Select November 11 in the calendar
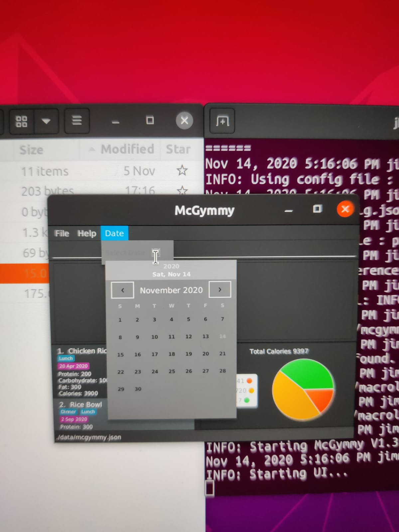This screenshot has height=532, width=399. [172, 337]
